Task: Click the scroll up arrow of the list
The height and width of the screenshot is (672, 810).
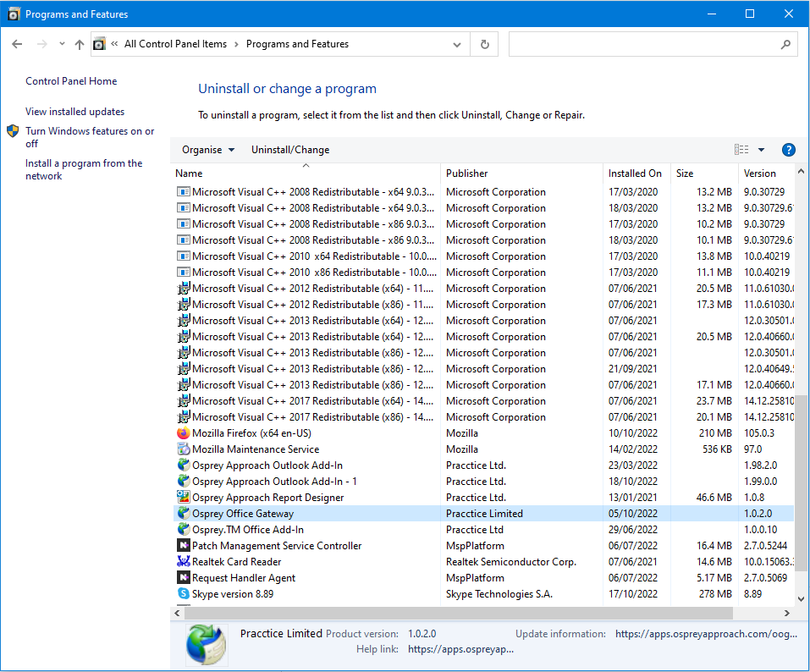Action: click(x=802, y=171)
